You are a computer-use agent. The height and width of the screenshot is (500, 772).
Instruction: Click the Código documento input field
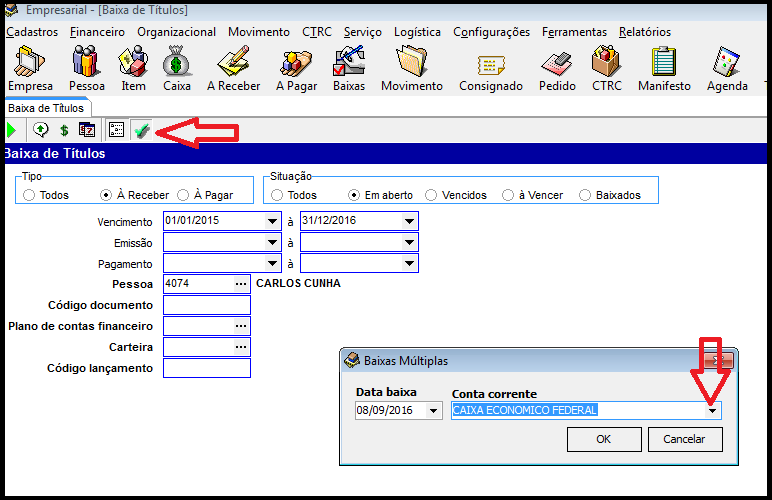206,305
